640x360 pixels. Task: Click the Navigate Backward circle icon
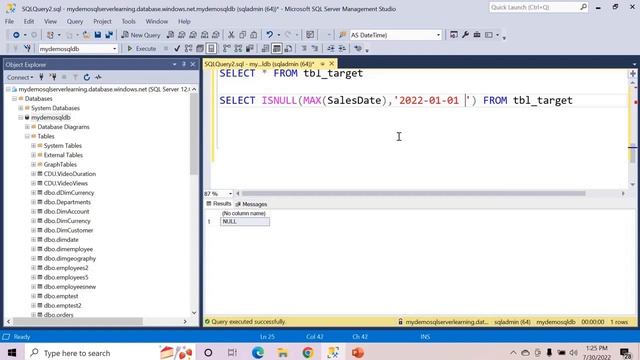(x=16, y=35)
